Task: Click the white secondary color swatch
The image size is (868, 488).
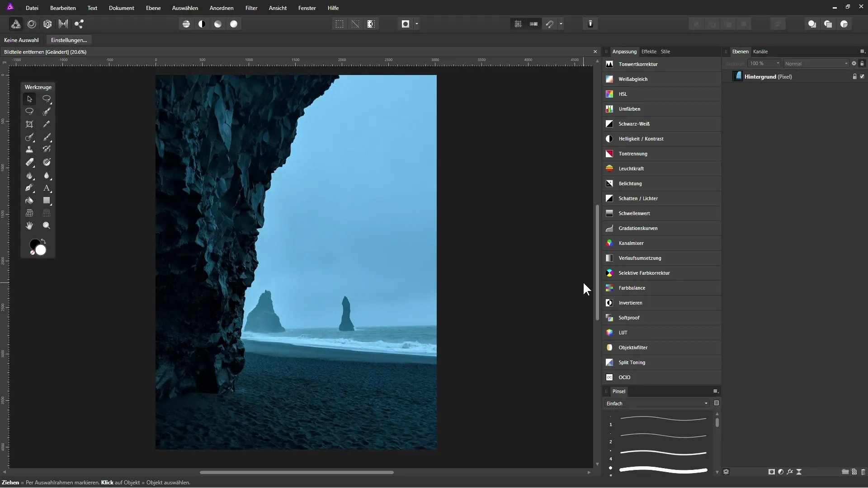Action: [41, 250]
